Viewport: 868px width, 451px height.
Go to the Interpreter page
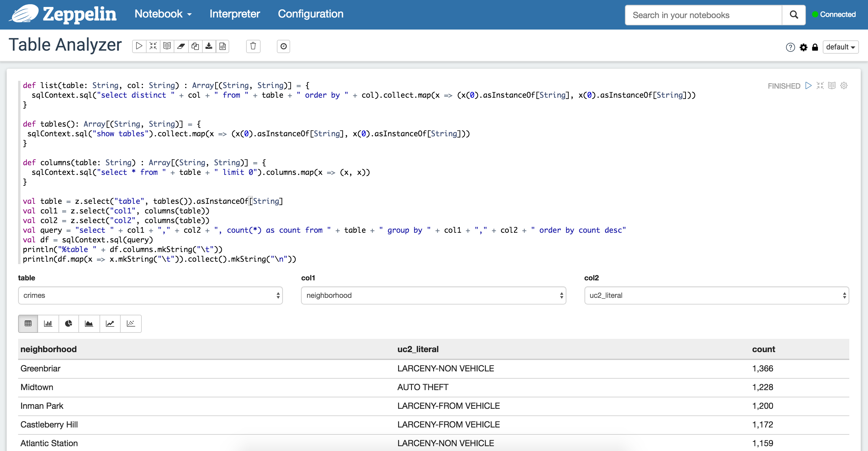tap(235, 14)
